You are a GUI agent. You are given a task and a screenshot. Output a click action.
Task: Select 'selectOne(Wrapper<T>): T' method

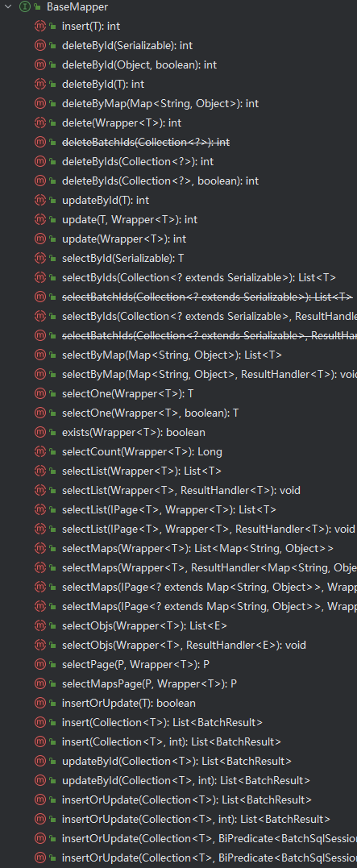(128, 393)
